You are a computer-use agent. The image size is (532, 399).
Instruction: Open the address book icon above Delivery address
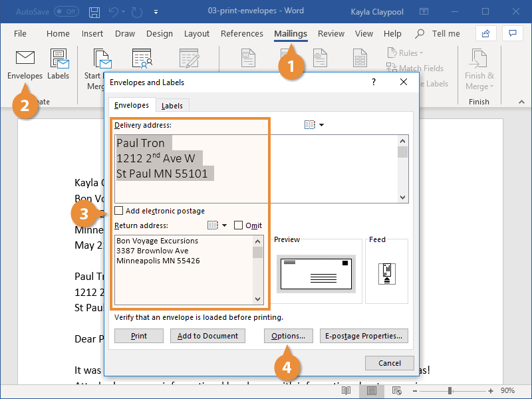[x=310, y=124]
